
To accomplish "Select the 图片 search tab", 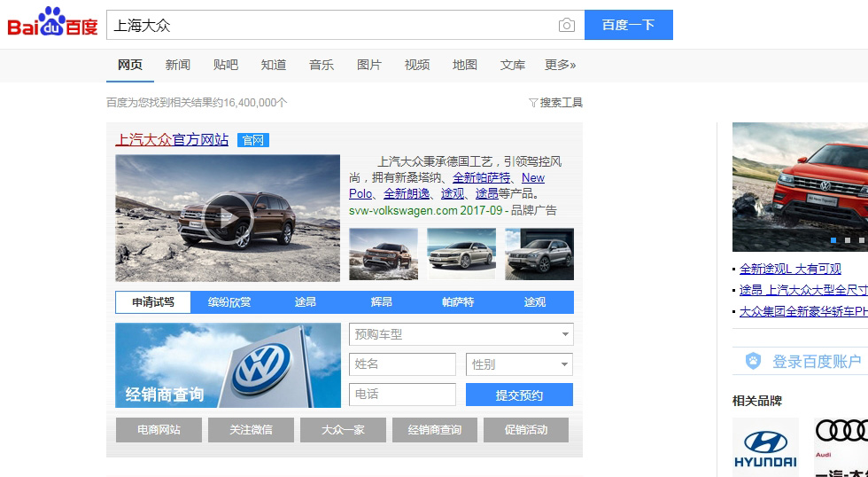I will 369,65.
